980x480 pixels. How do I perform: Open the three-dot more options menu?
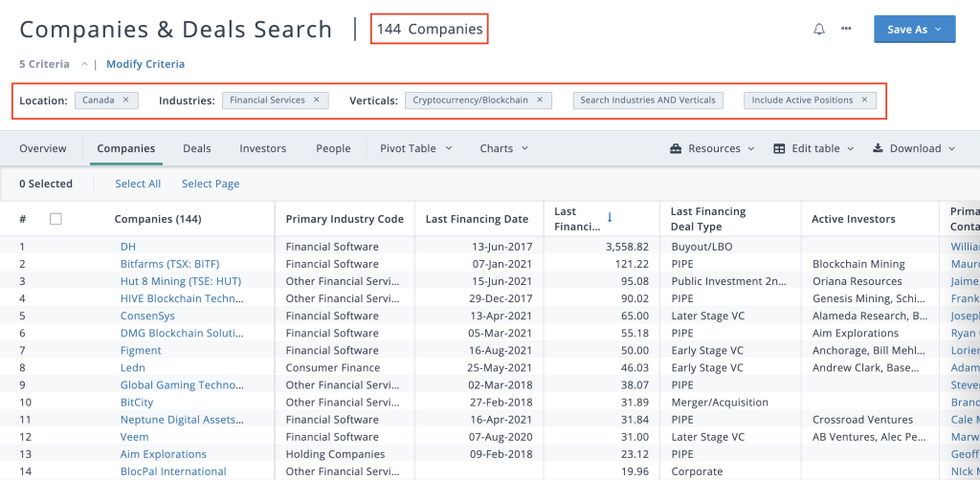click(x=846, y=29)
